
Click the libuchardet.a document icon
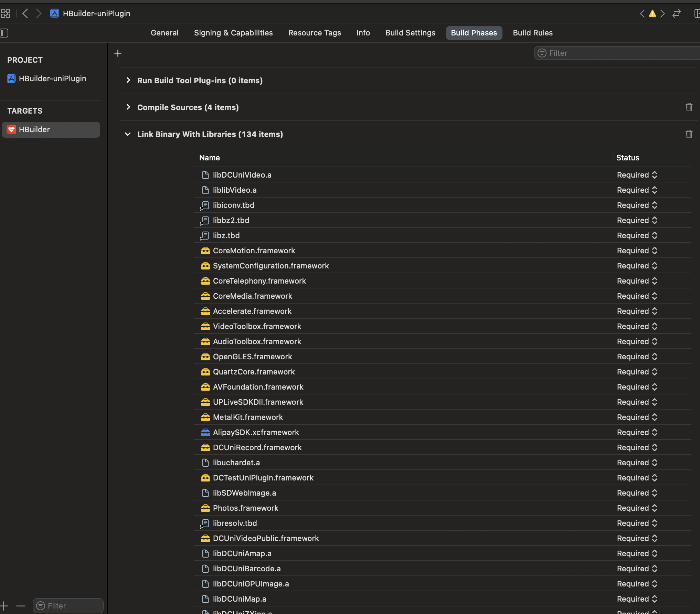[x=205, y=463]
